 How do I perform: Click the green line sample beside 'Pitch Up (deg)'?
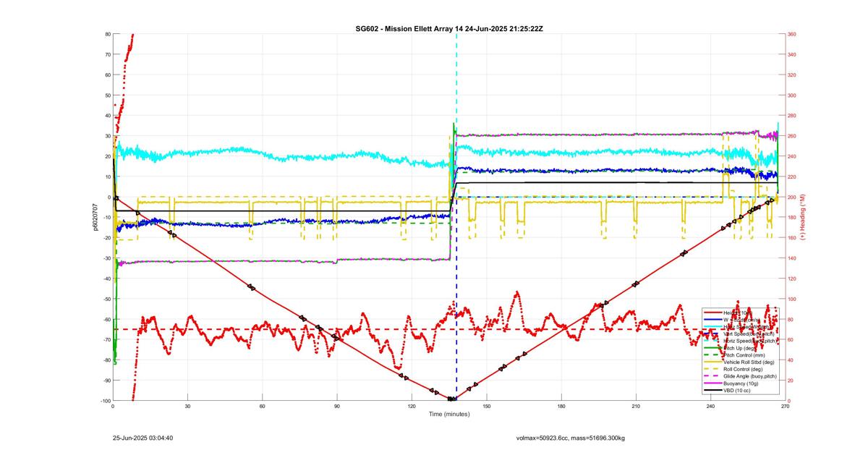712,348
